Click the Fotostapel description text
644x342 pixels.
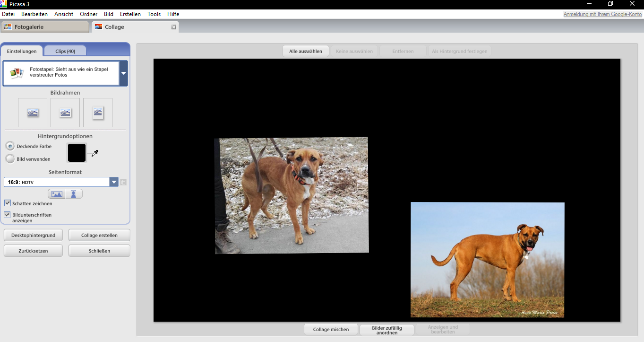[69, 72]
